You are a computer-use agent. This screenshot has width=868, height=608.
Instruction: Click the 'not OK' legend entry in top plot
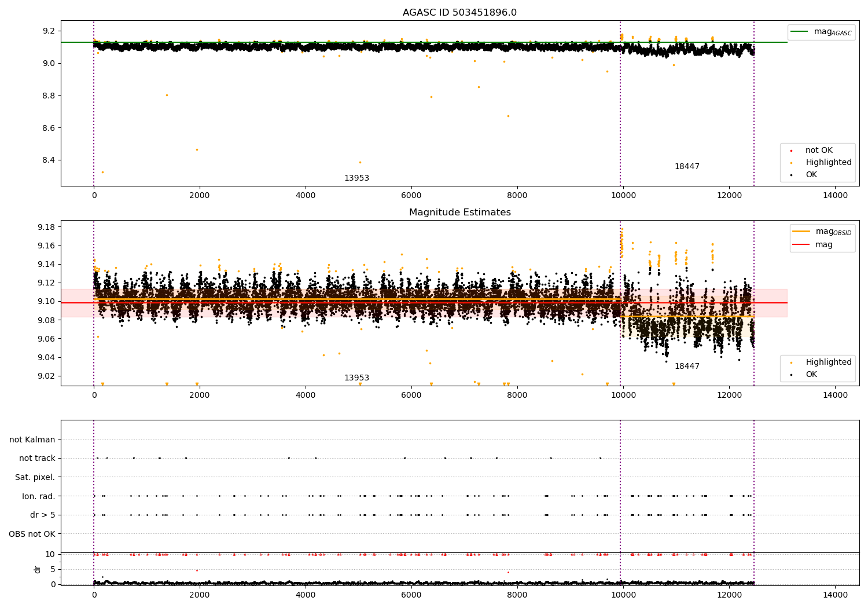pyautogui.click(x=812, y=151)
